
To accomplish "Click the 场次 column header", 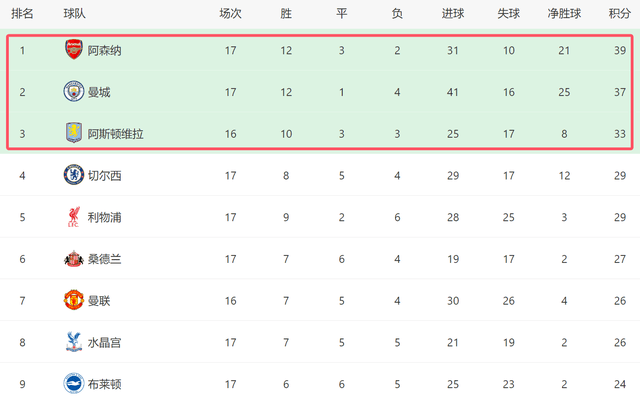I will click(x=230, y=14).
